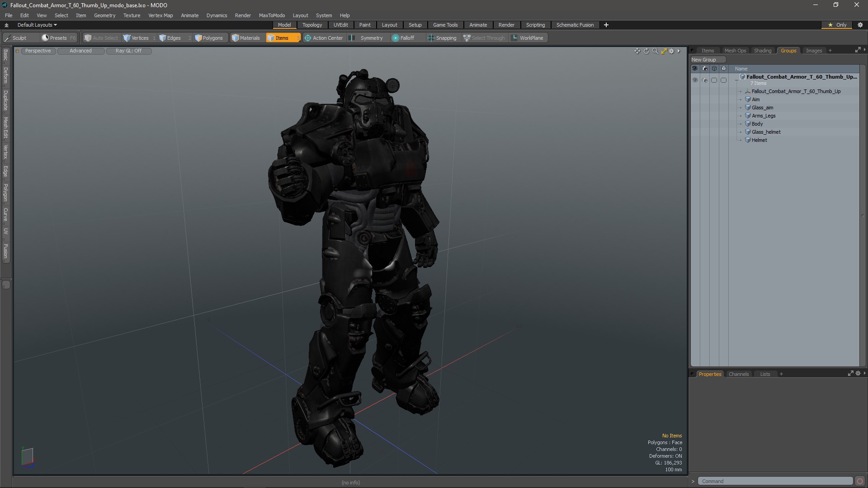Viewport: 868px width, 488px height.
Task: Select the Glass_helmet mesh item
Action: [766, 132]
